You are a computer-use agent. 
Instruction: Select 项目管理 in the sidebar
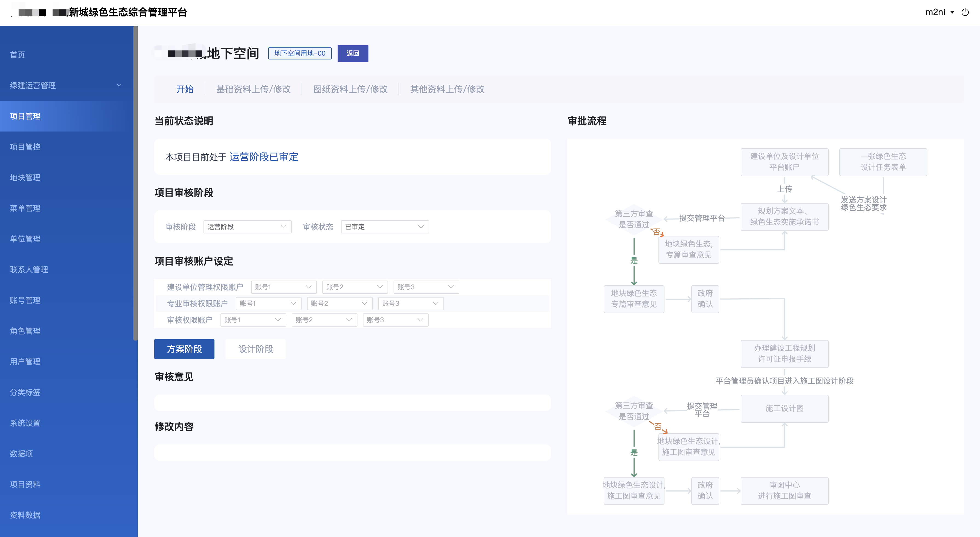pos(67,116)
